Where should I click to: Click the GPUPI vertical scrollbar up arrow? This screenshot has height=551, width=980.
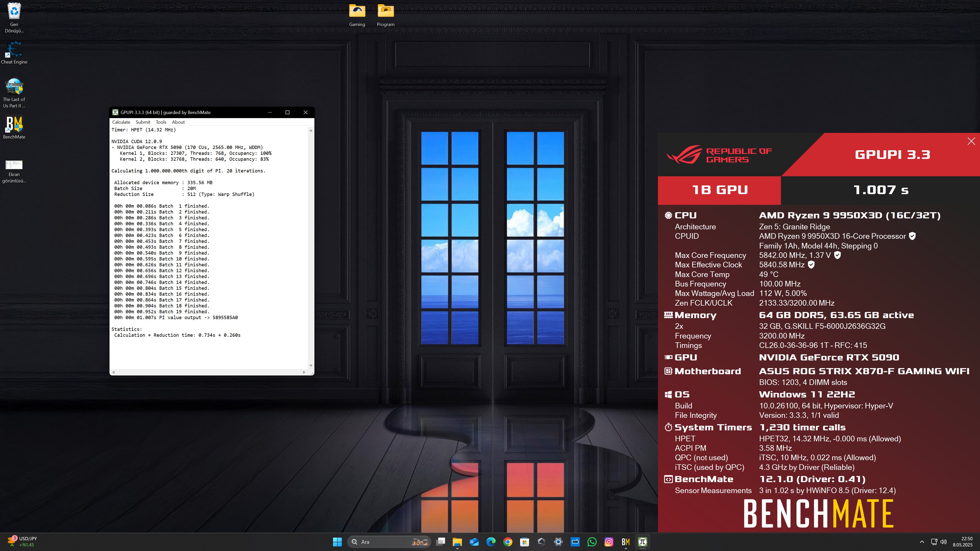coord(311,130)
